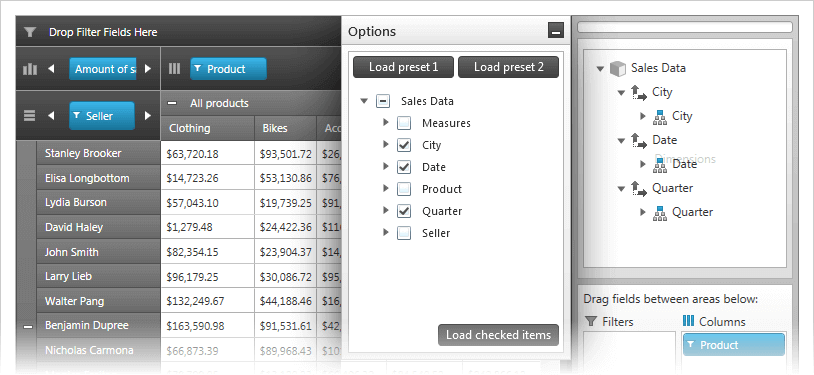This screenshot has height=375, width=814.
Task: Select the Elisa Longbottom row header
Action: [x=99, y=178]
